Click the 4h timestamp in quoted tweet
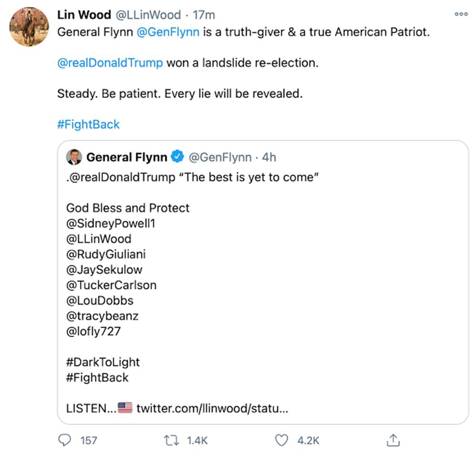This screenshot has height=456, width=476. tap(269, 157)
